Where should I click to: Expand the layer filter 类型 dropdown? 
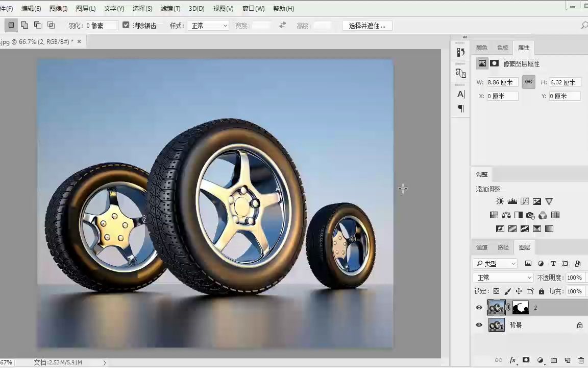(495, 263)
